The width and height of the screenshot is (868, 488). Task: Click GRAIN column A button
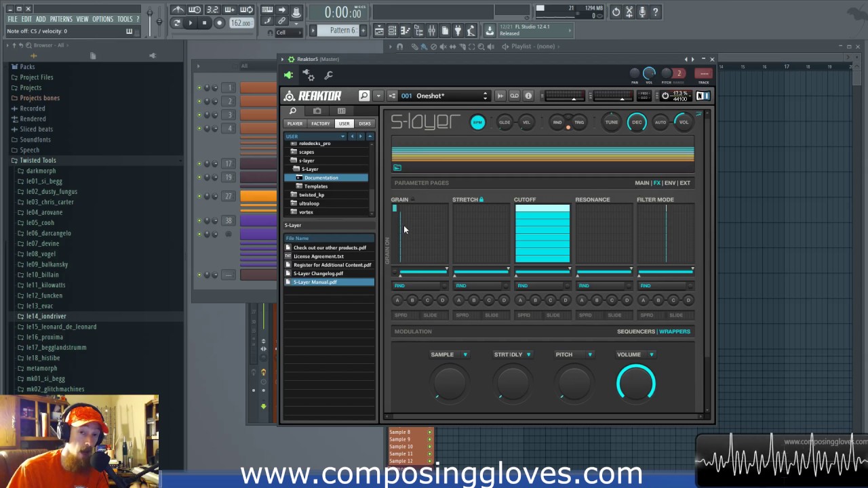coord(397,300)
